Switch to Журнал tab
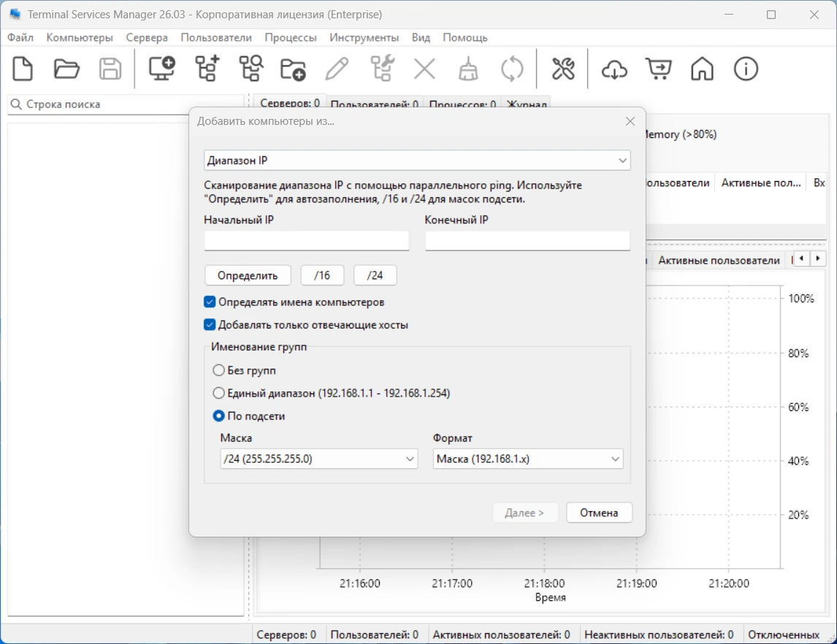The image size is (837, 644). pos(527,104)
